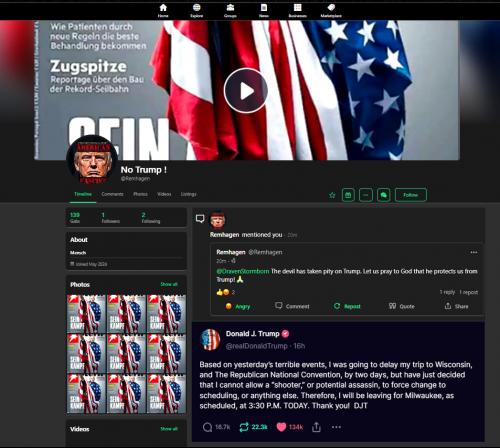The height and width of the screenshot is (448, 500).
Task: Click the heart like icon showing 134k
Action: (x=281, y=427)
